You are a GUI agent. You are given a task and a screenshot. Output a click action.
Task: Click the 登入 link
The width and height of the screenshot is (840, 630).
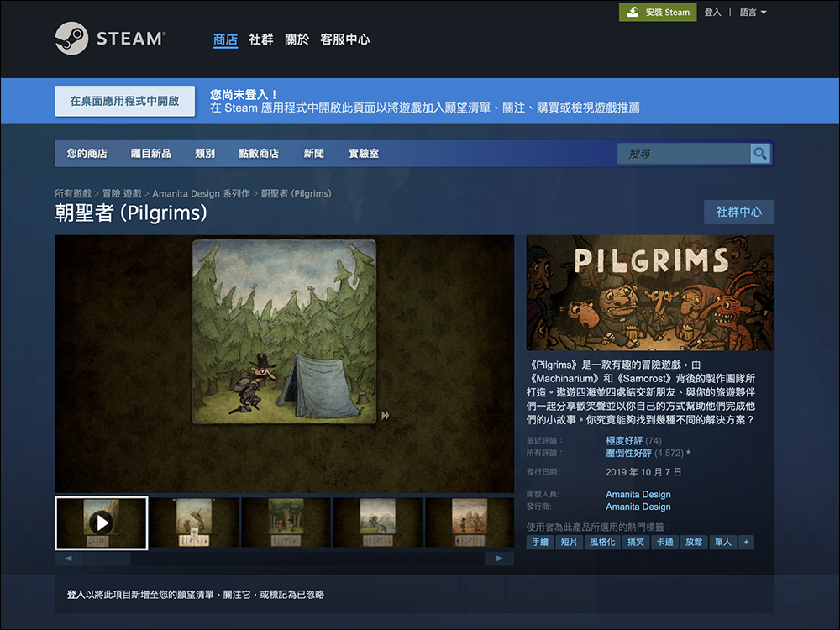[712, 13]
